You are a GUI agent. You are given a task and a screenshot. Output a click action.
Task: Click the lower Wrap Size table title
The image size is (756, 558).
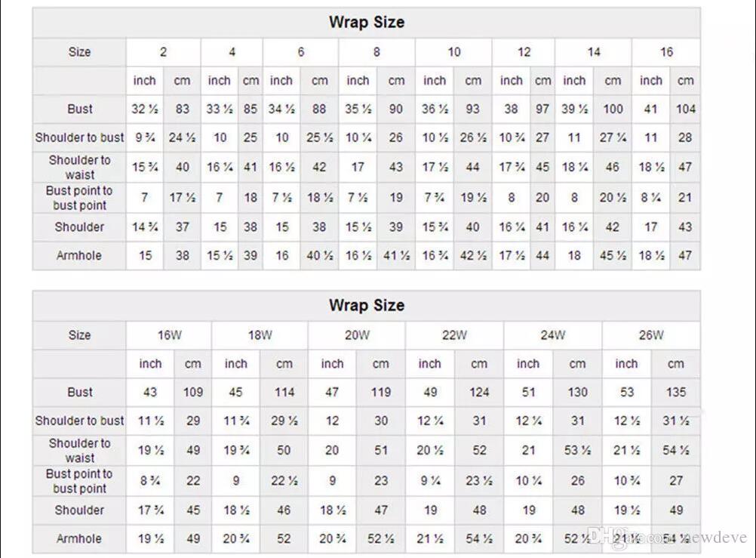(x=367, y=306)
